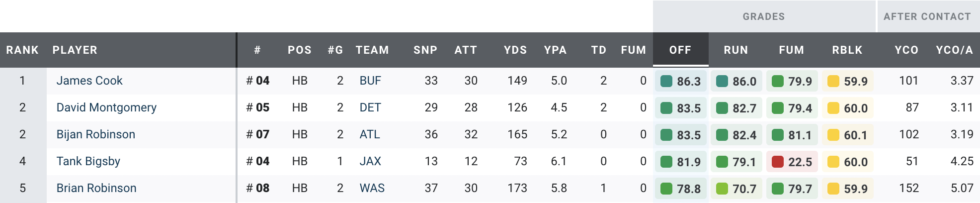Click Brian Robinson's 70.7 run grade

(736, 189)
